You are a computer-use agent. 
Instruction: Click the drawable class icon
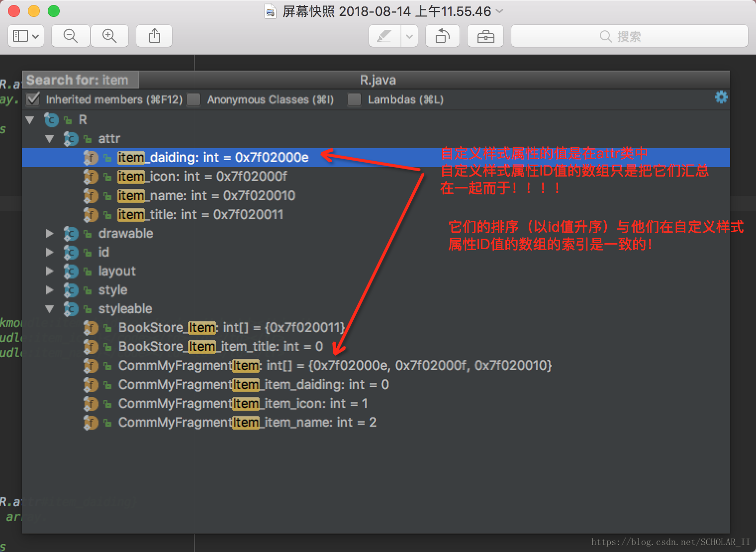coord(71,233)
